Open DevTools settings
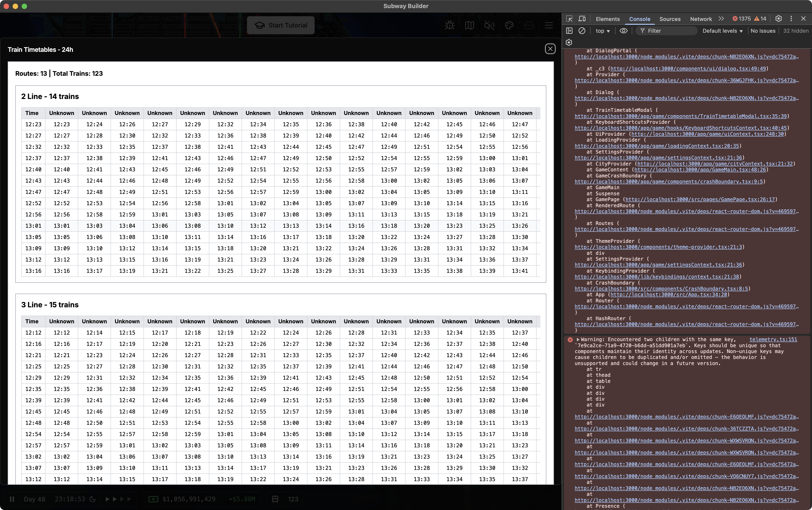This screenshot has width=812, height=510. (779, 18)
